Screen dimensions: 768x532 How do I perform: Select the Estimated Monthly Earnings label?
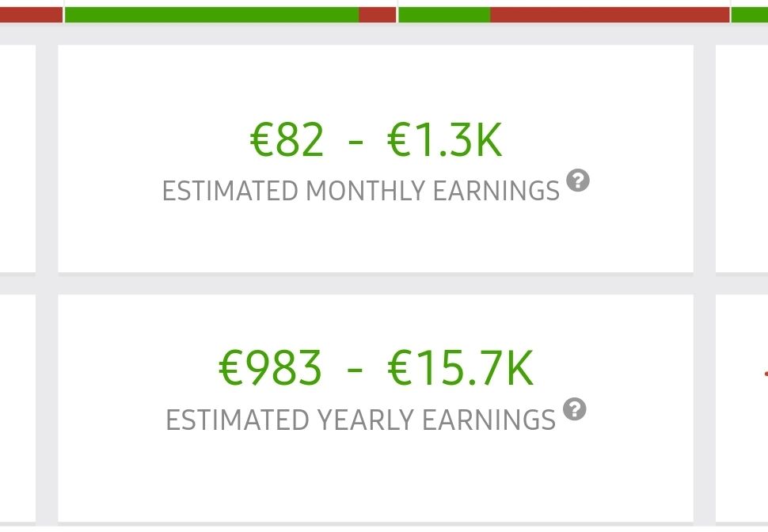point(360,192)
